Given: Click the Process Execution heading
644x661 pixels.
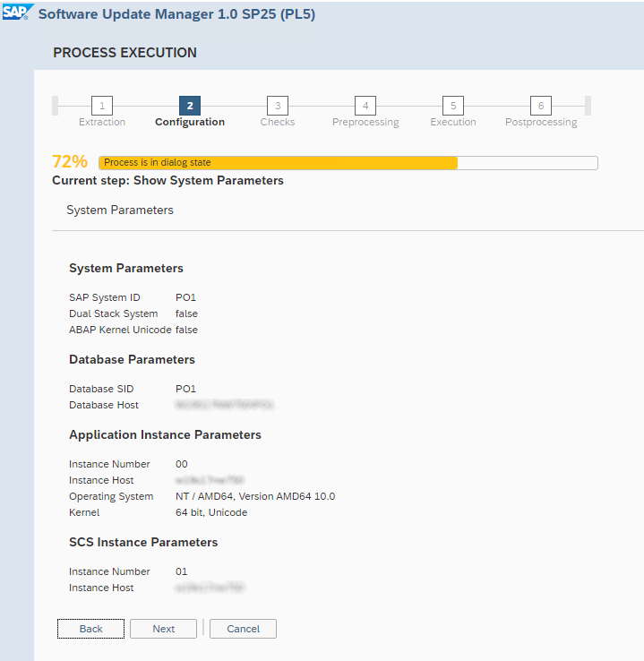Looking at the screenshot, I should [x=125, y=53].
